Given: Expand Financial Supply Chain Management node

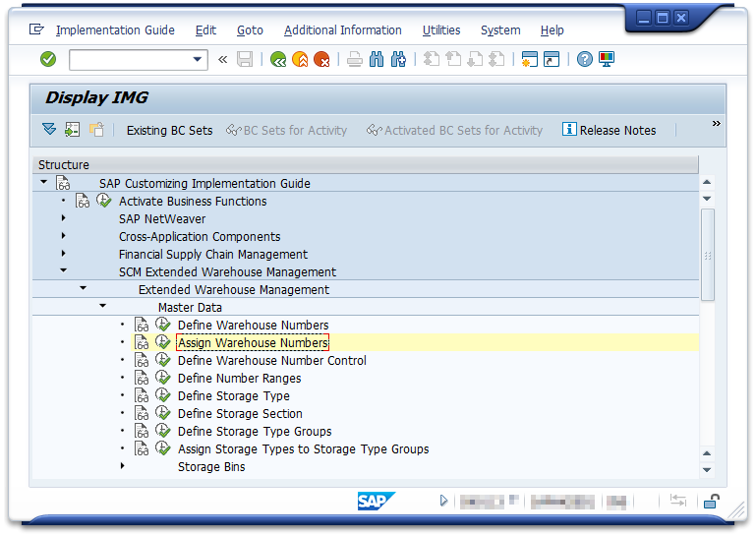Looking at the screenshot, I should point(63,254).
